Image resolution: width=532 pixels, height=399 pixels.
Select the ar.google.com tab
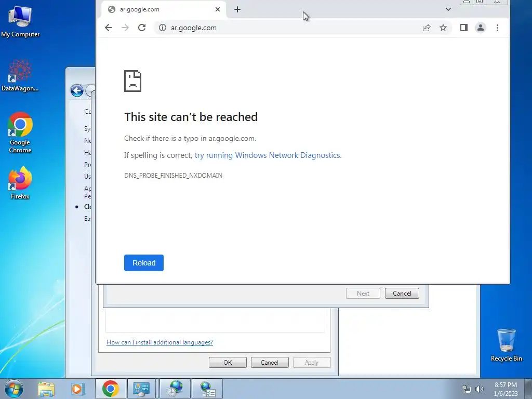coord(164,9)
